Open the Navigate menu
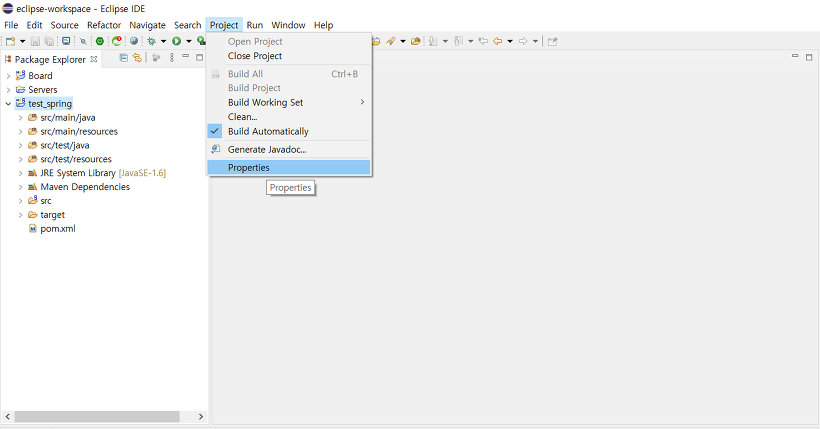The width and height of the screenshot is (820, 429). 147,25
